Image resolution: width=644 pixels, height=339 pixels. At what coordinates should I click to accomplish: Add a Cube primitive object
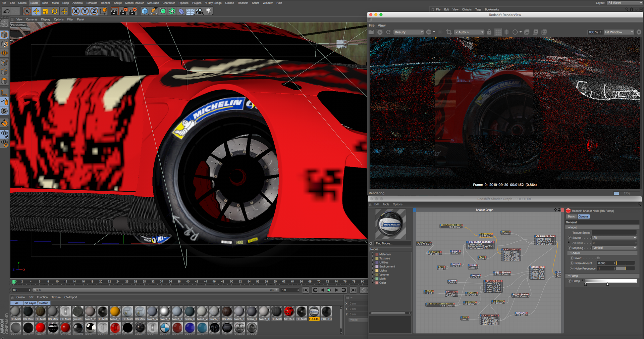pos(145,11)
